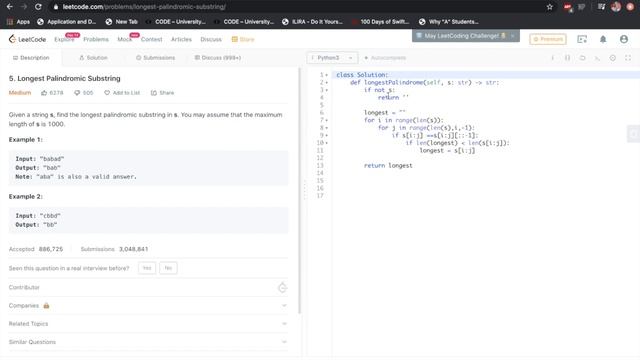Open Articles in the top navigation

click(x=181, y=40)
